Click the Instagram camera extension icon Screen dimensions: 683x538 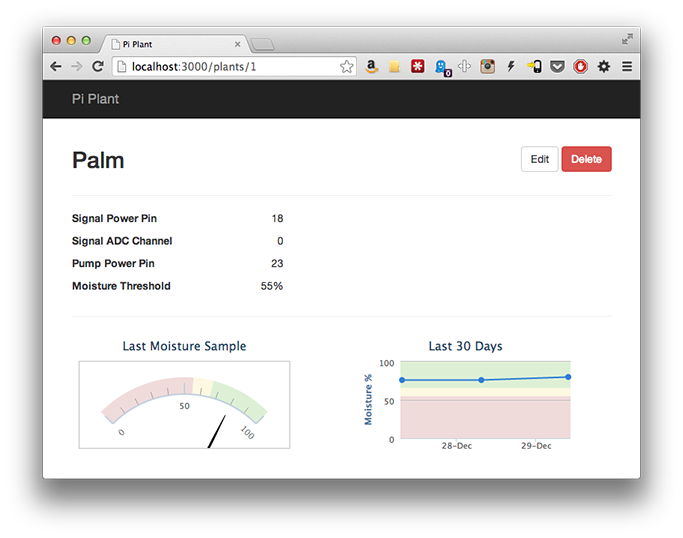(487, 66)
